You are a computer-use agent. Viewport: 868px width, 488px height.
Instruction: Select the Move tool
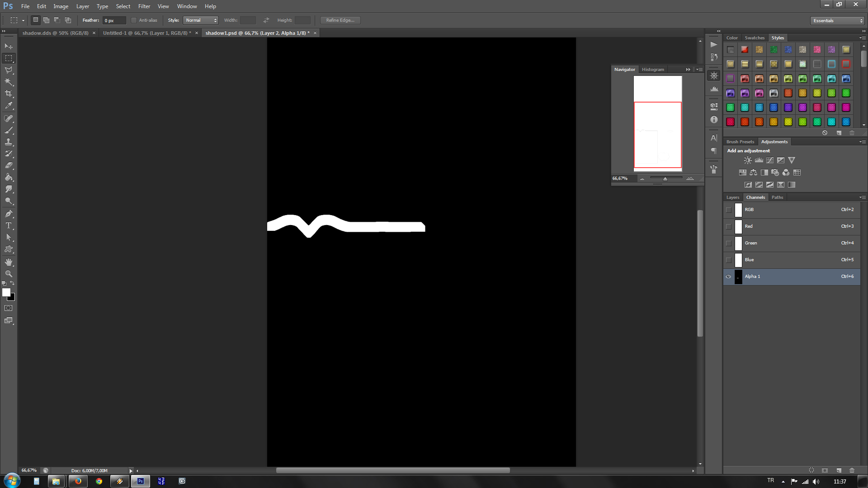(9, 47)
